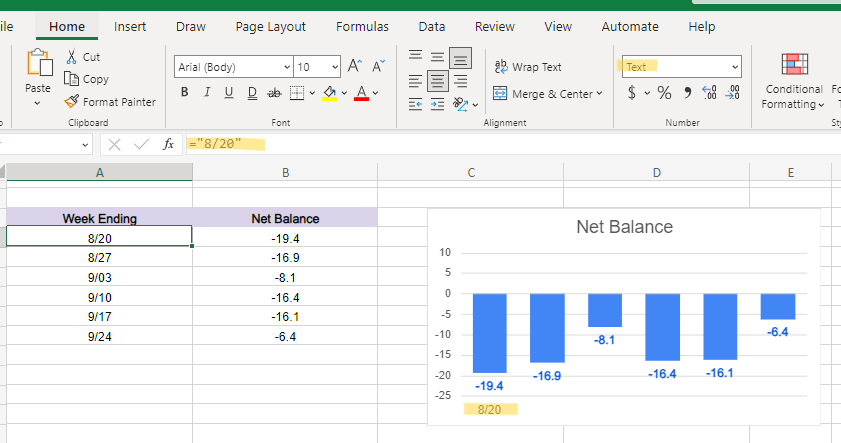
Task: Activate the Format Painter
Action: coord(110,101)
